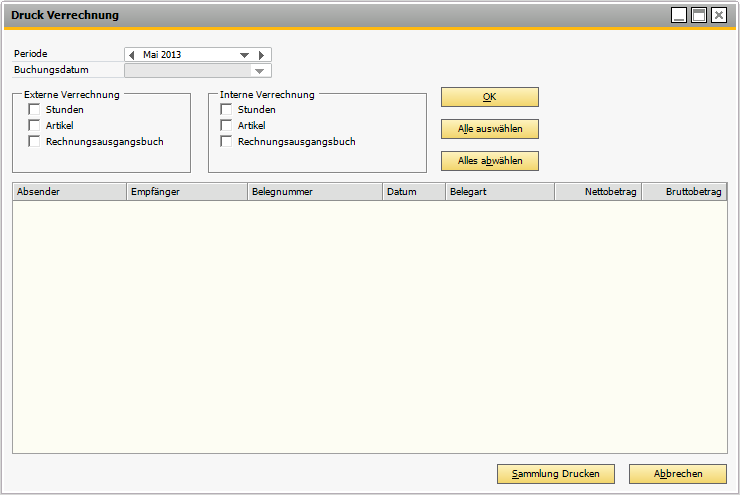This screenshot has width=740, height=495.
Task: Open the Periode dropdown list
Action: point(244,55)
